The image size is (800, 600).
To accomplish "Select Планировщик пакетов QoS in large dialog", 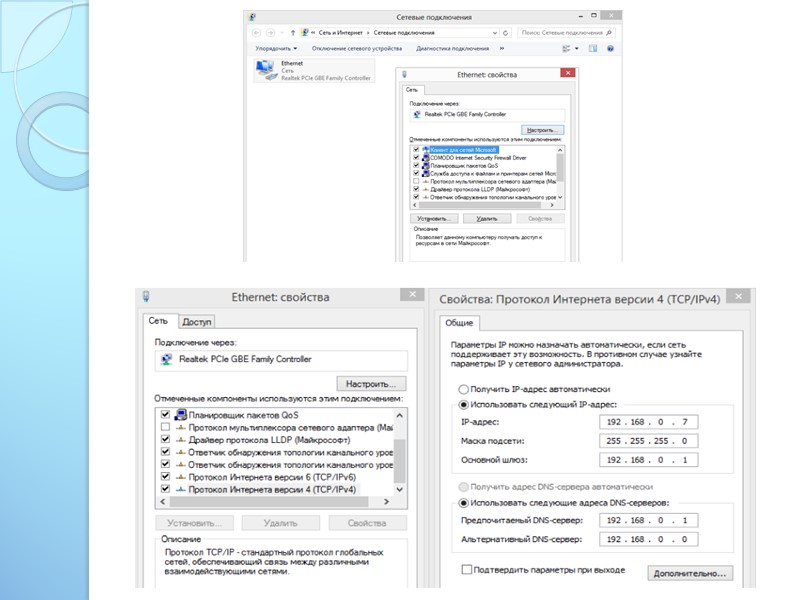I will pos(243,415).
